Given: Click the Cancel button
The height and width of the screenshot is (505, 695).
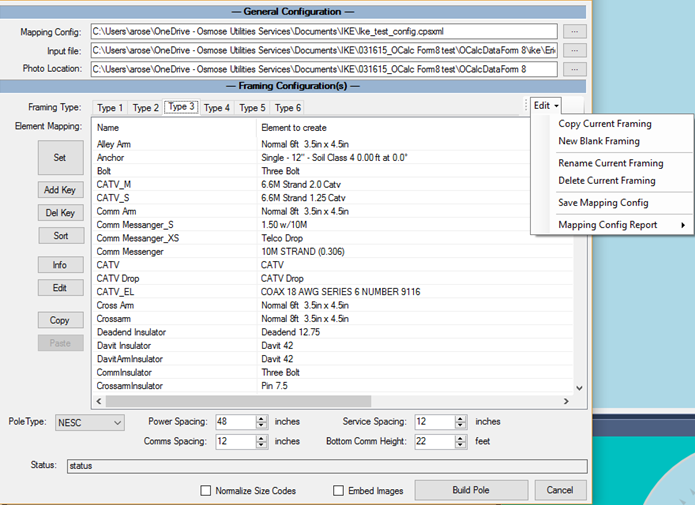Looking at the screenshot, I should pos(560,490).
